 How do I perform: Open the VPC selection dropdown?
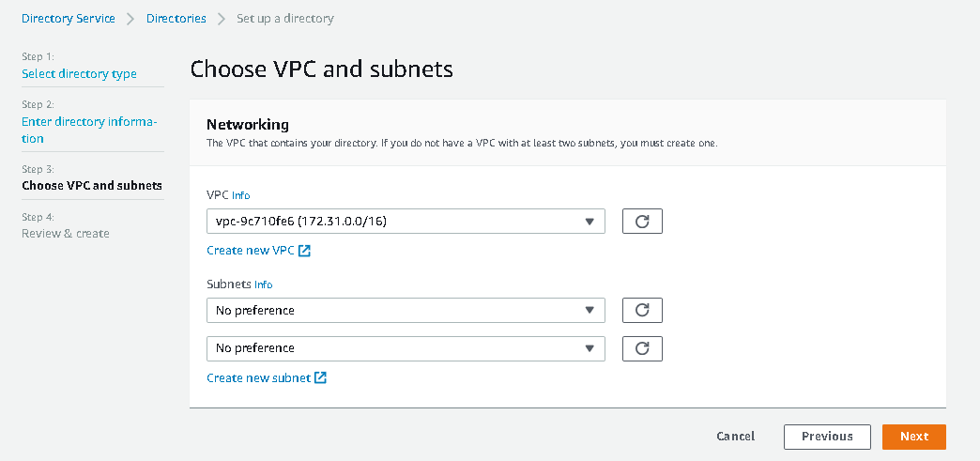pyautogui.click(x=406, y=222)
